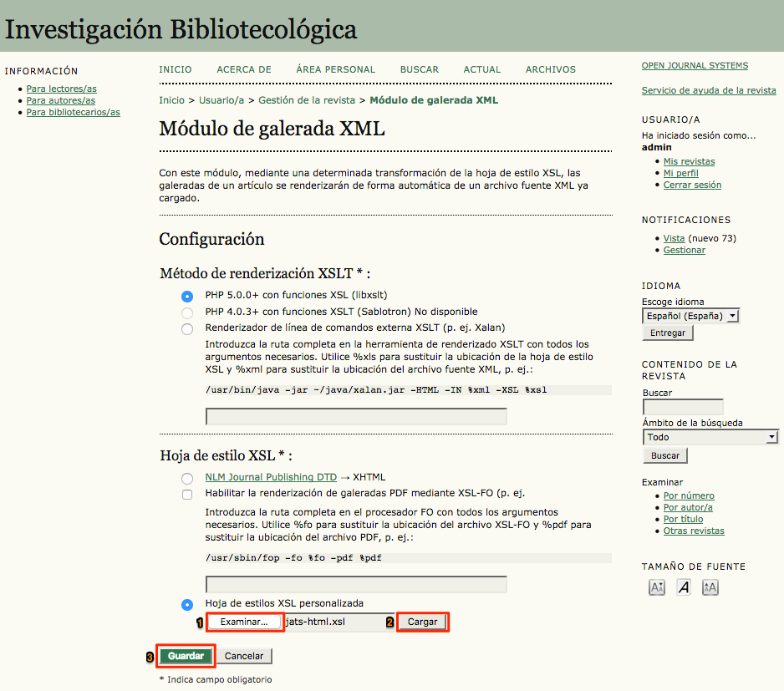Open the Escoge idioma language dropdown
784x691 pixels.
[690, 315]
